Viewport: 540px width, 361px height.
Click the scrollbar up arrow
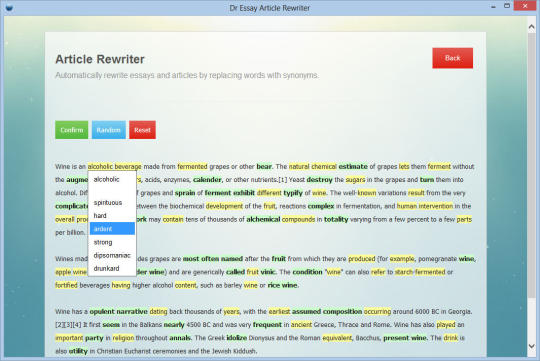[531, 27]
